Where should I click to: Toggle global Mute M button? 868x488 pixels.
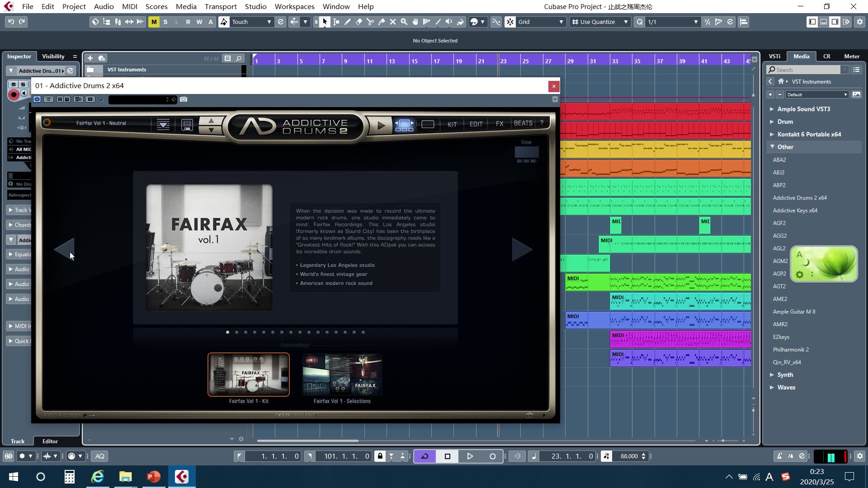point(154,22)
